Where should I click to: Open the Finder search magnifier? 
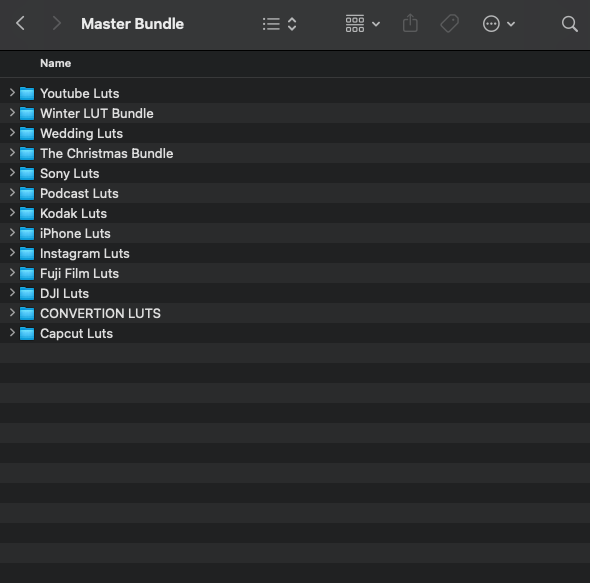(x=569, y=24)
